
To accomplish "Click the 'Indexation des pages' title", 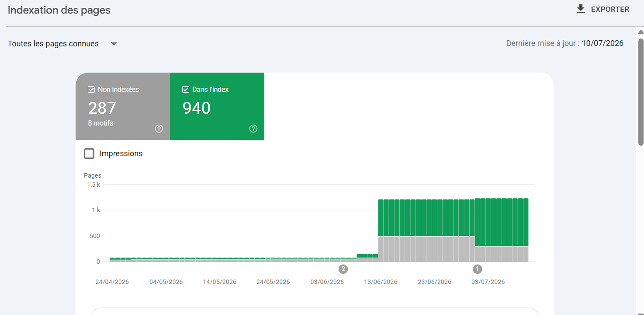I will coord(59,10).
